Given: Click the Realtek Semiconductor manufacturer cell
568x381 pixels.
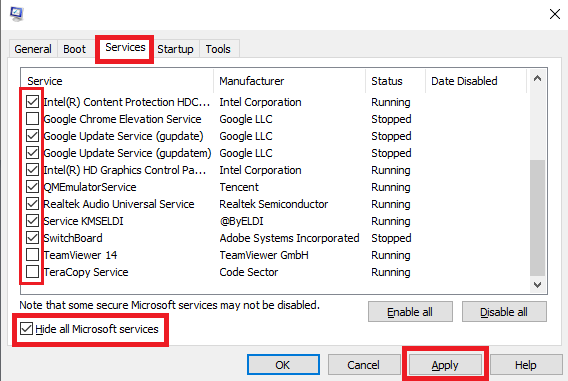Looking at the screenshot, I should pyautogui.click(x=274, y=204).
